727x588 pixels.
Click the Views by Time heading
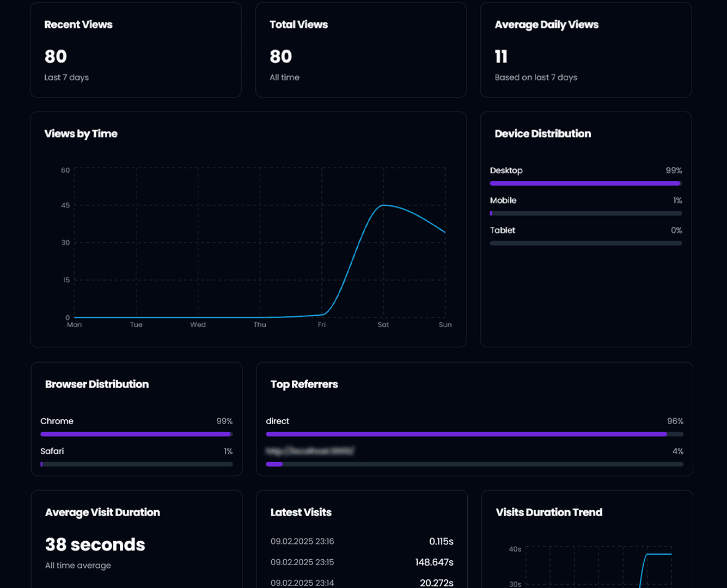point(81,134)
